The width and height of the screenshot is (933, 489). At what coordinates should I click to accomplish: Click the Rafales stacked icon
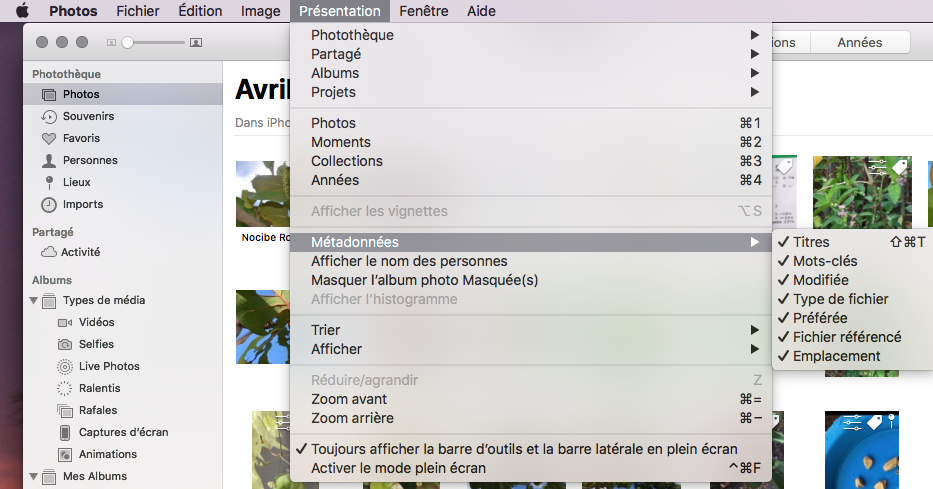tap(64, 410)
